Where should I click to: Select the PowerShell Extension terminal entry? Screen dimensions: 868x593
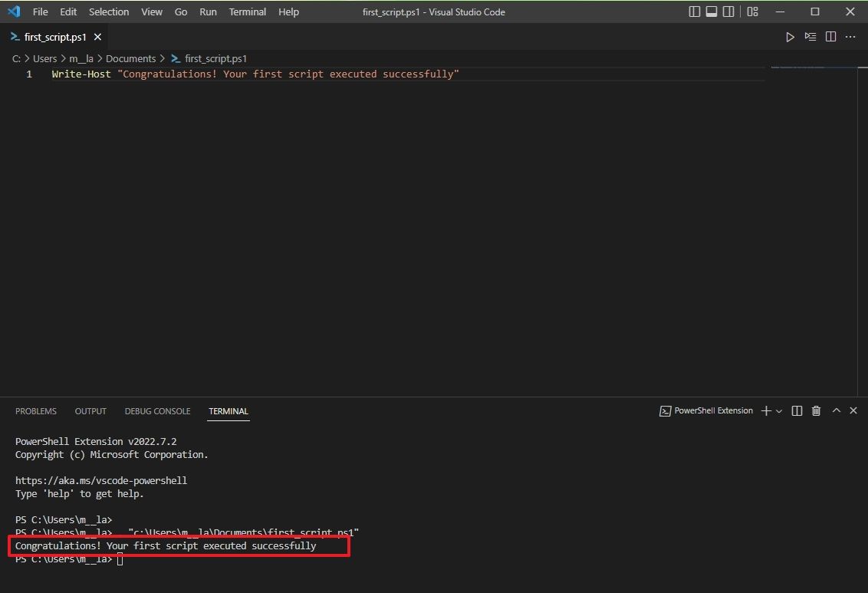tap(705, 410)
